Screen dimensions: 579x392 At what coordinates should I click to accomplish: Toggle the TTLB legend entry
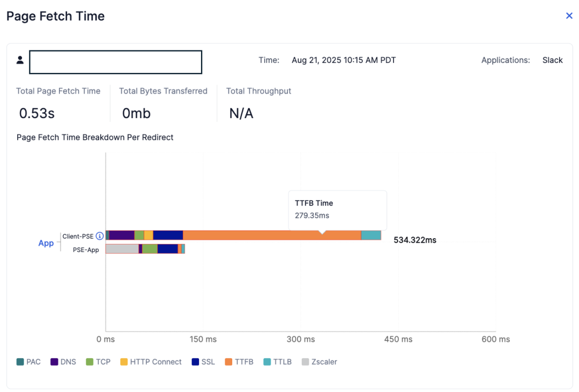point(278,362)
